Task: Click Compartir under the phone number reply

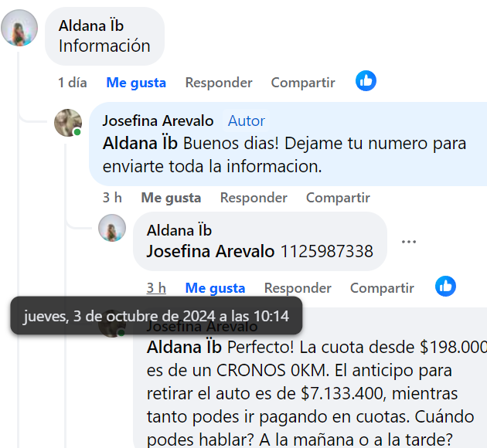Action: tap(382, 288)
